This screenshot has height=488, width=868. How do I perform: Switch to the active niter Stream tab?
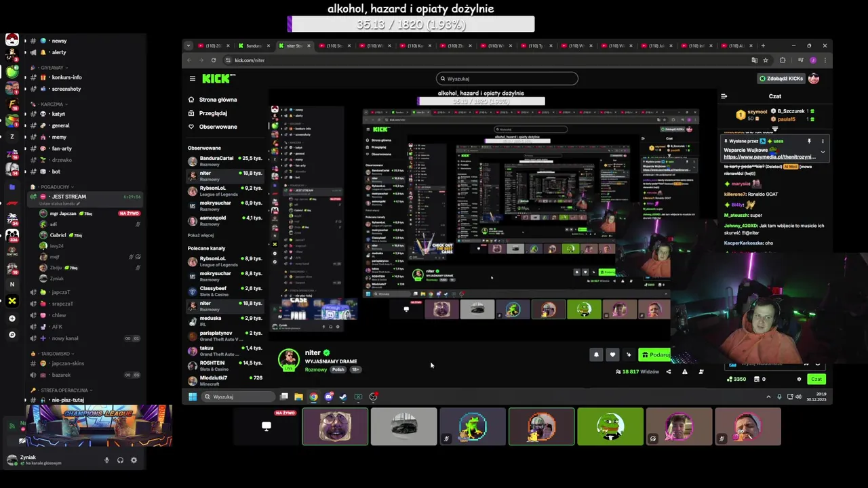tap(294, 46)
